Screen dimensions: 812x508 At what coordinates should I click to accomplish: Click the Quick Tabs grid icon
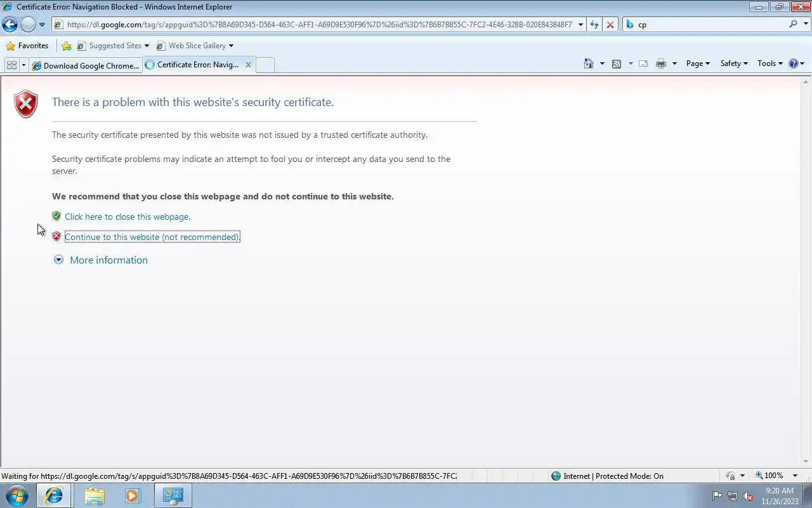pyautogui.click(x=11, y=65)
